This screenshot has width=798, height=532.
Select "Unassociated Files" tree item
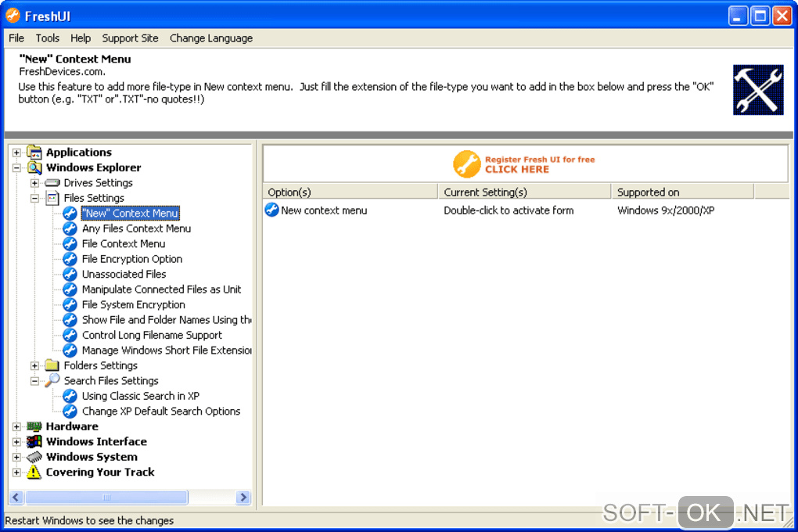coord(124,275)
